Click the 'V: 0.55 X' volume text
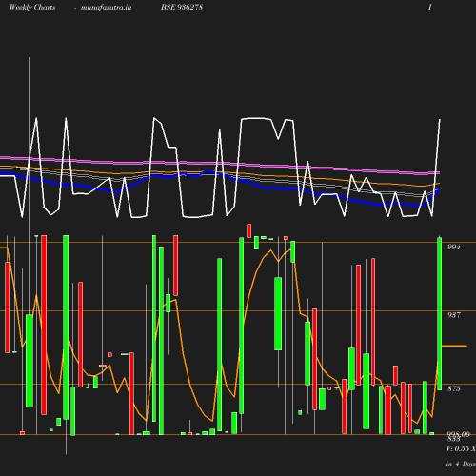The height and width of the screenshot is (476, 476). [461, 448]
